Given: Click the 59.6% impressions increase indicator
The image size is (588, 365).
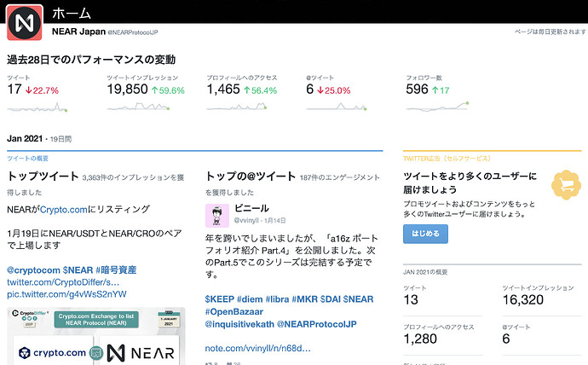Looking at the screenshot, I should (x=168, y=90).
